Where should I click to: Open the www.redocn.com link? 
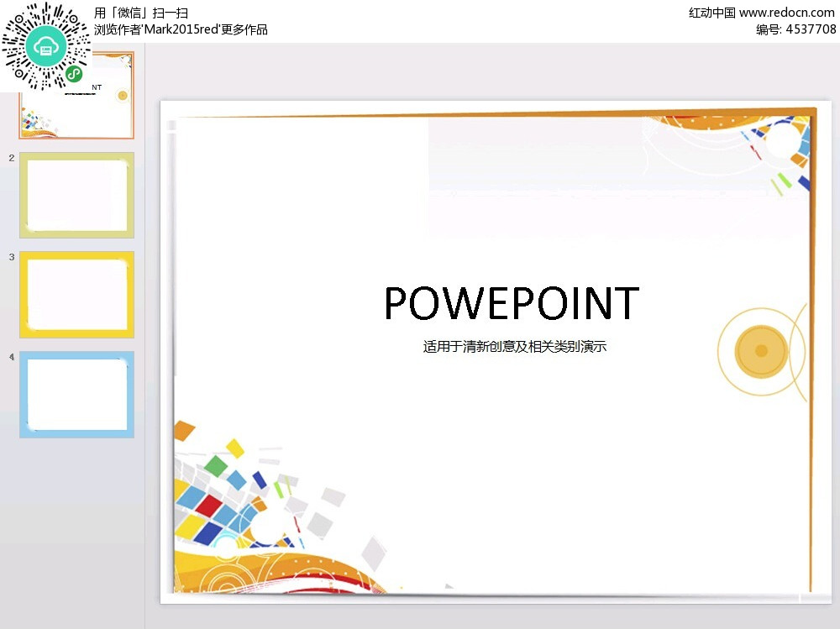click(x=787, y=13)
